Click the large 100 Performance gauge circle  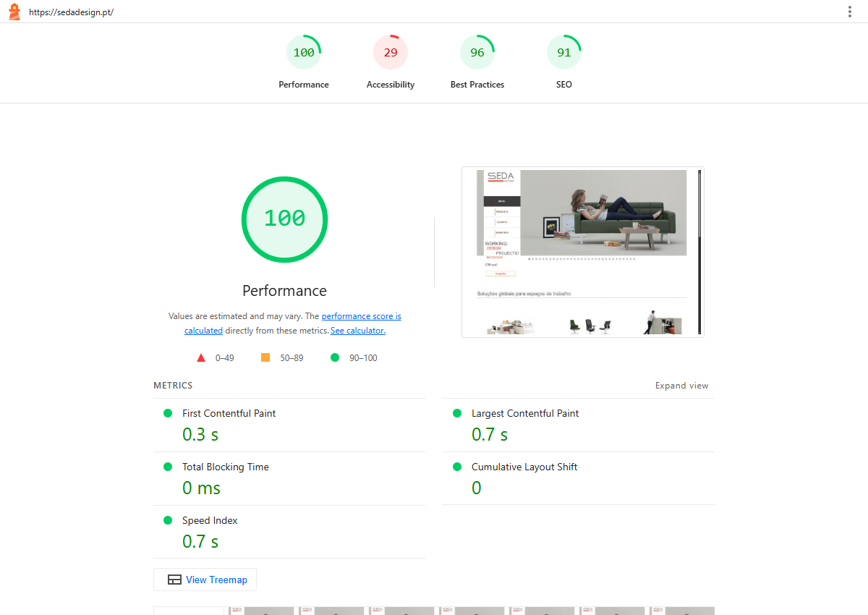(x=284, y=219)
